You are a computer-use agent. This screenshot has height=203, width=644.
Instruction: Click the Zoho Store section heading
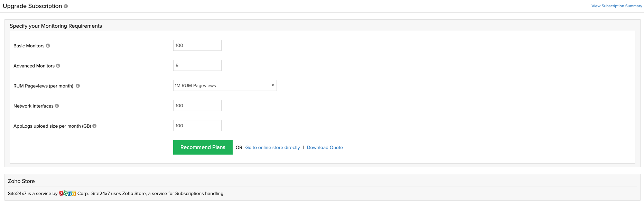21,181
